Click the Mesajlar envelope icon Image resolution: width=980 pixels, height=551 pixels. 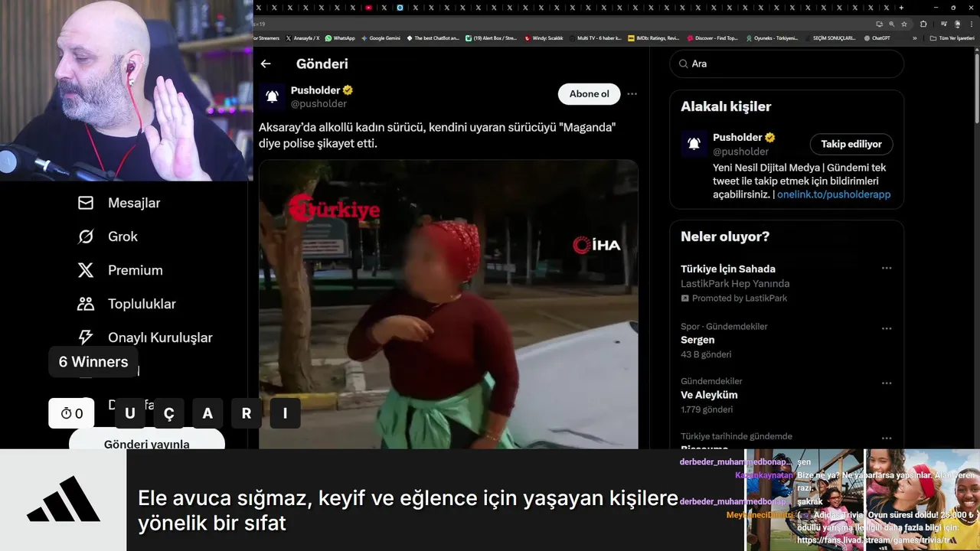click(86, 203)
